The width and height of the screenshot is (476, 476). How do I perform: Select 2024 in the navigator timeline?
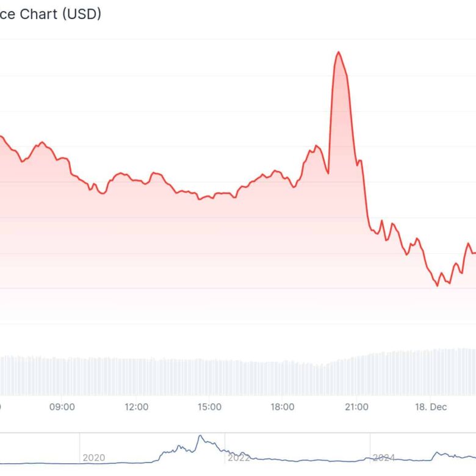384,457
